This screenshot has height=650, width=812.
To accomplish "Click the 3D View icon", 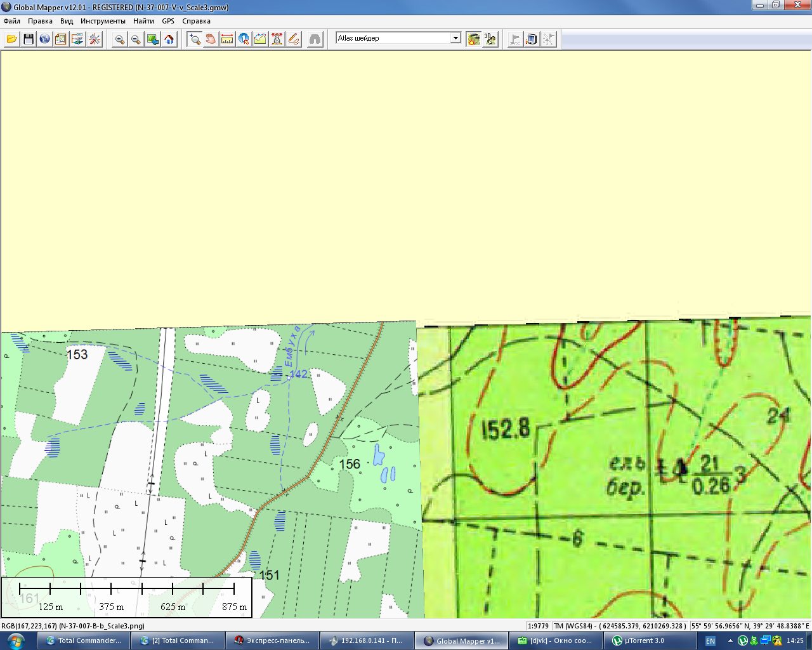I will [x=490, y=39].
